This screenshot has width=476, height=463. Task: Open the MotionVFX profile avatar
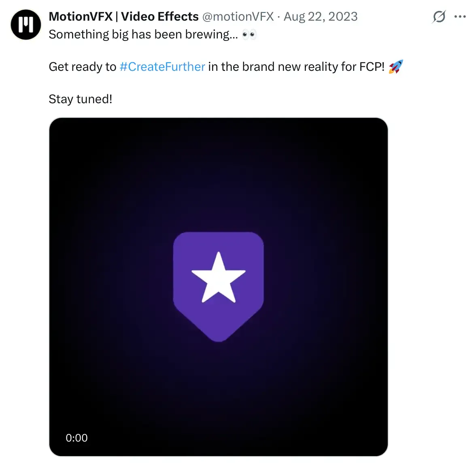(26, 24)
